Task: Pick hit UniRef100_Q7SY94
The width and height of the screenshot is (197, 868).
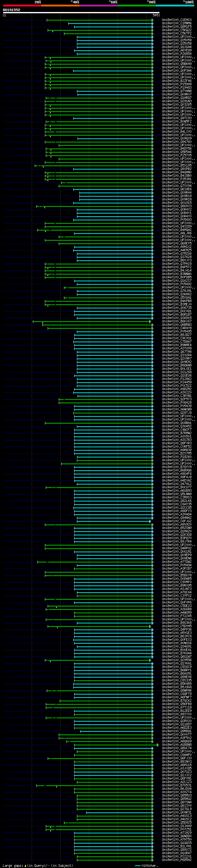Action: [x=176, y=186]
